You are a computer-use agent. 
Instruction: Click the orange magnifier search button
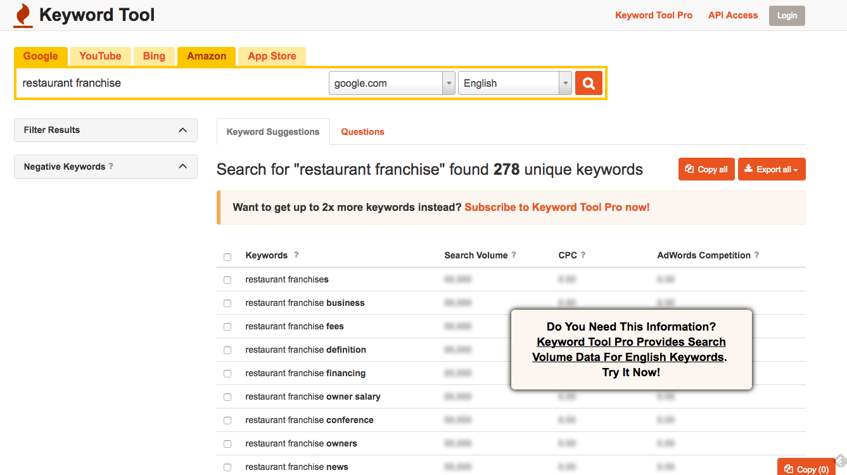coord(588,84)
